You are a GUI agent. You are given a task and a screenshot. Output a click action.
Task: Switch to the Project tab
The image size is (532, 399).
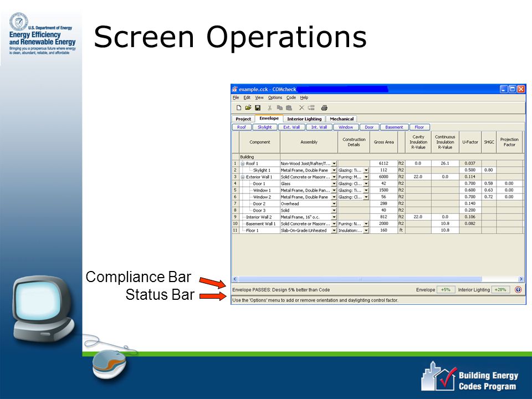point(243,119)
